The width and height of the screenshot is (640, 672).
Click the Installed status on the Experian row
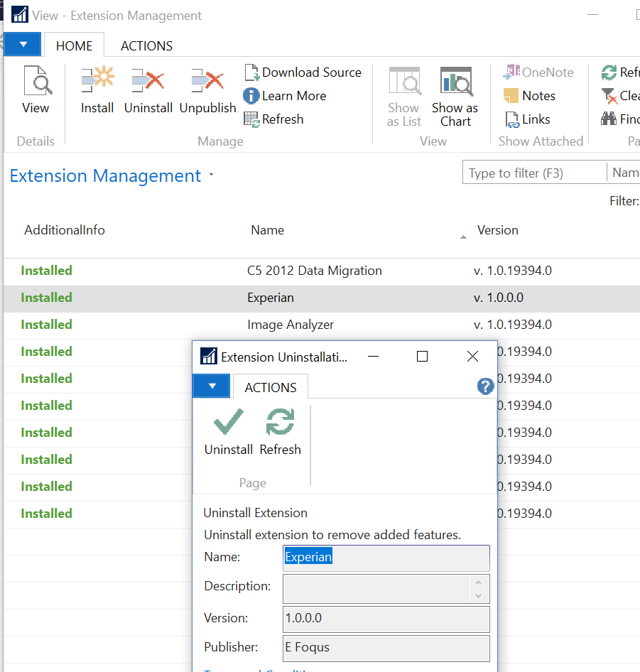(46, 298)
